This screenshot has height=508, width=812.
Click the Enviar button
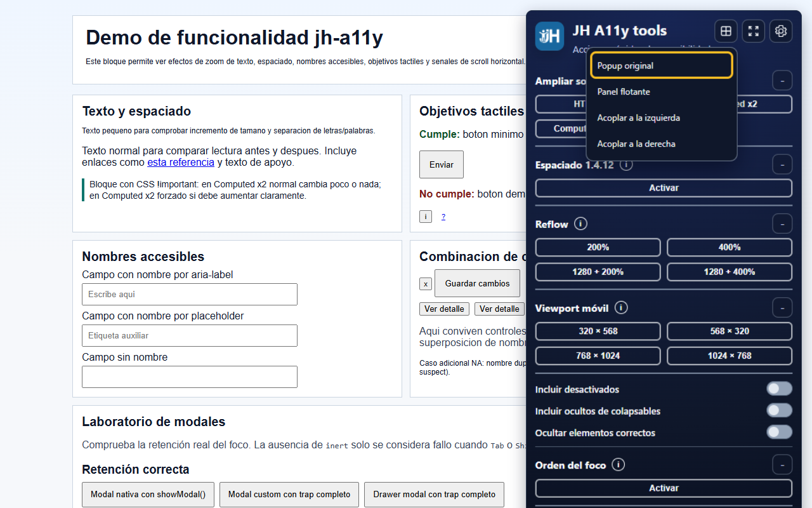(x=442, y=164)
